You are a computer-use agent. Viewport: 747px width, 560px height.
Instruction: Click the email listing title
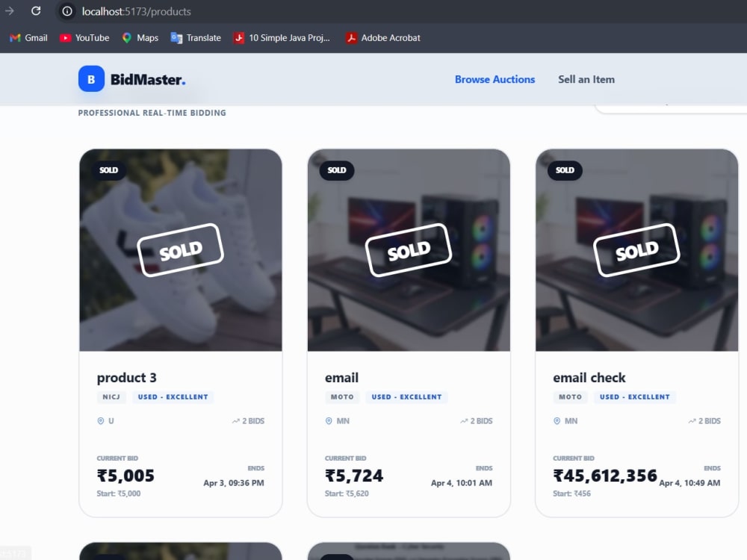pos(341,378)
